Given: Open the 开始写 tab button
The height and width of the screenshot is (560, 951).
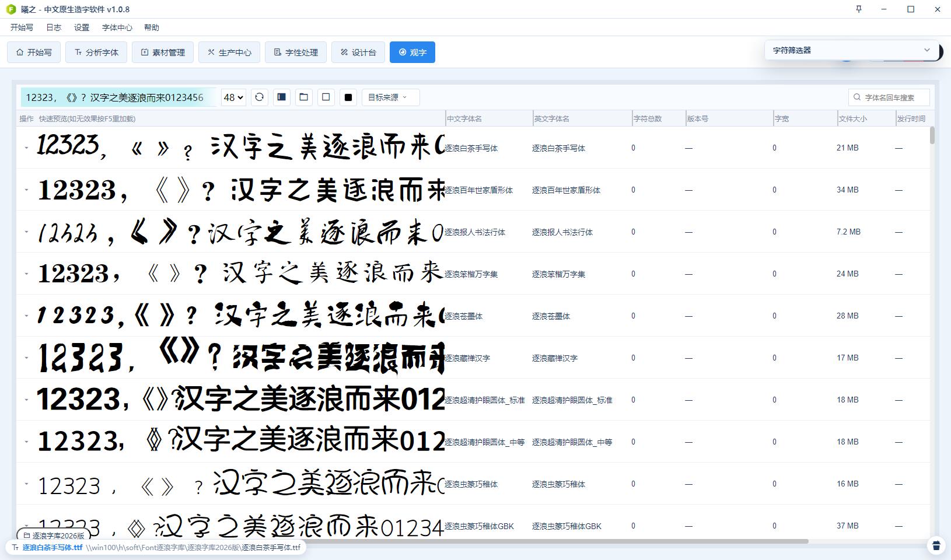Looking at the screenshot, I should tap(34, 52).
